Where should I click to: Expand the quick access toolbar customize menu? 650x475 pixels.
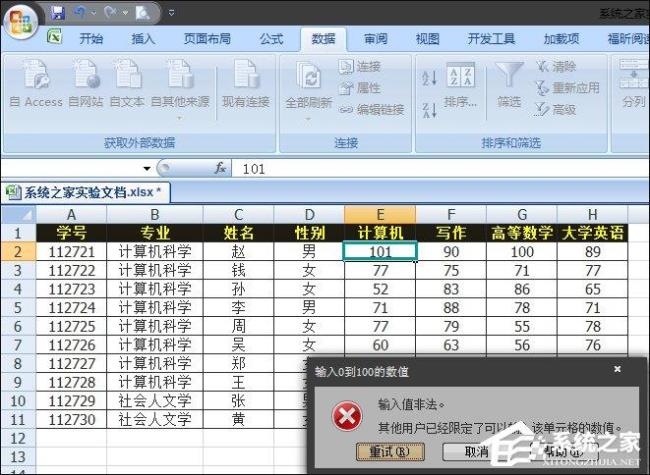tap(171, 13)
